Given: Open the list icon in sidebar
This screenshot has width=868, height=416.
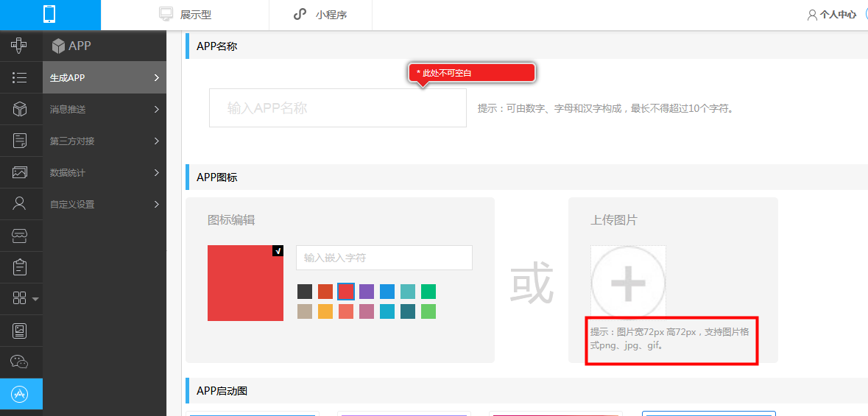Looking at the screenshot, I should click(20, 77).
